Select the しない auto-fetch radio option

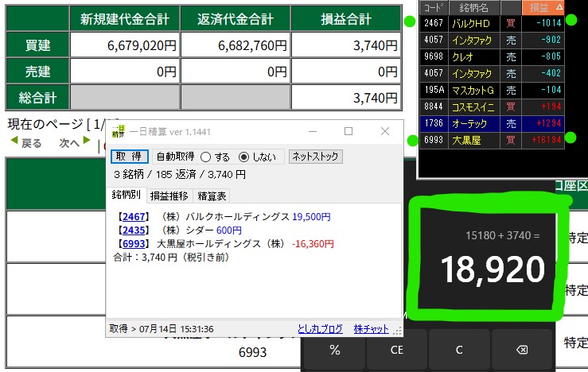click(257, 157)
